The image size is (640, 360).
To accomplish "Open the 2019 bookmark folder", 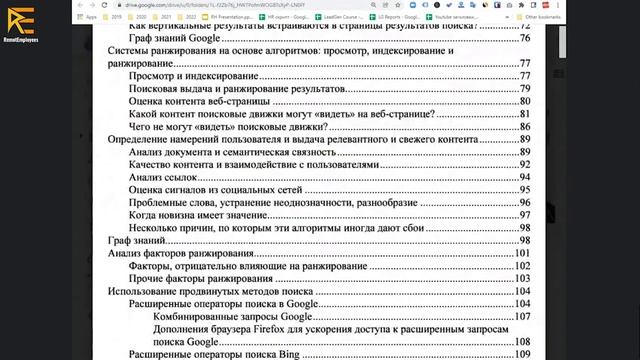I will [x=113, y=17].
